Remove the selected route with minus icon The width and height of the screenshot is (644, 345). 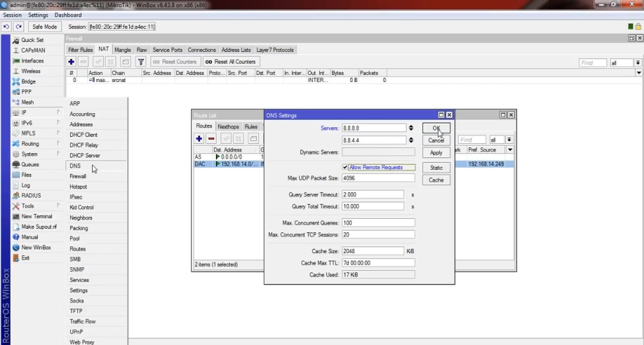[211, 139]
